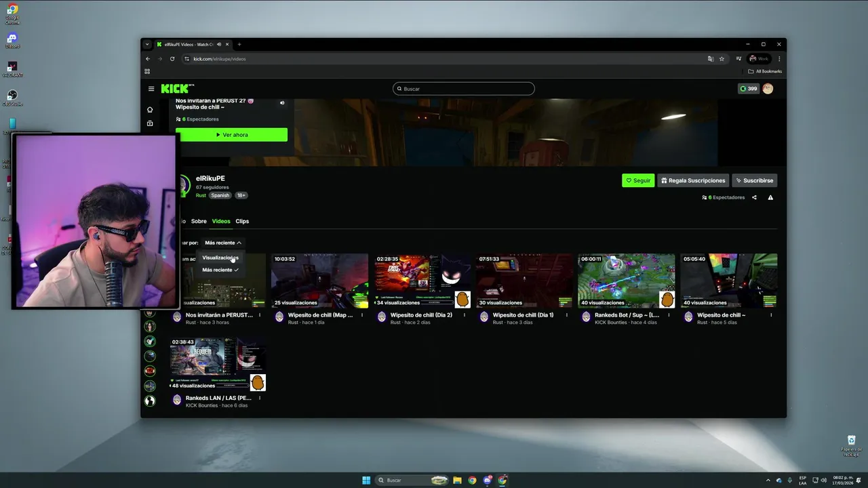Click the KICK Bounties category under Rankeds Bot
This screenshot has width=868, height=488.
(610, 323)
